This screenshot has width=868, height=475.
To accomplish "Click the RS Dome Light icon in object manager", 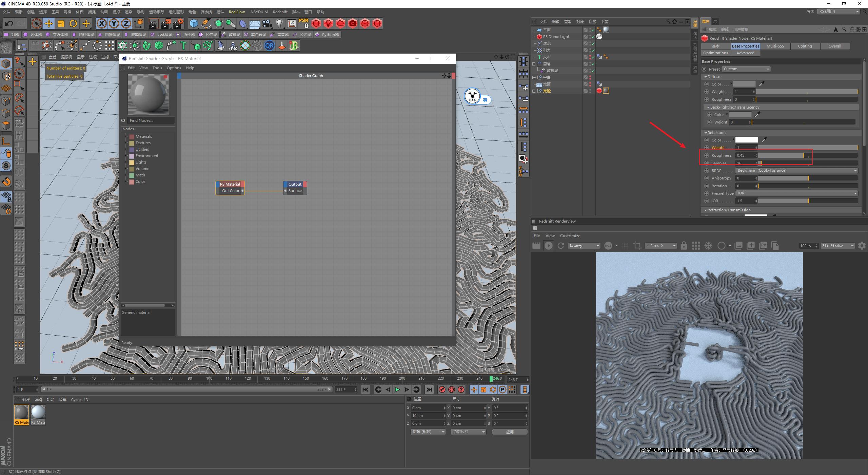I will pos(539,37).
